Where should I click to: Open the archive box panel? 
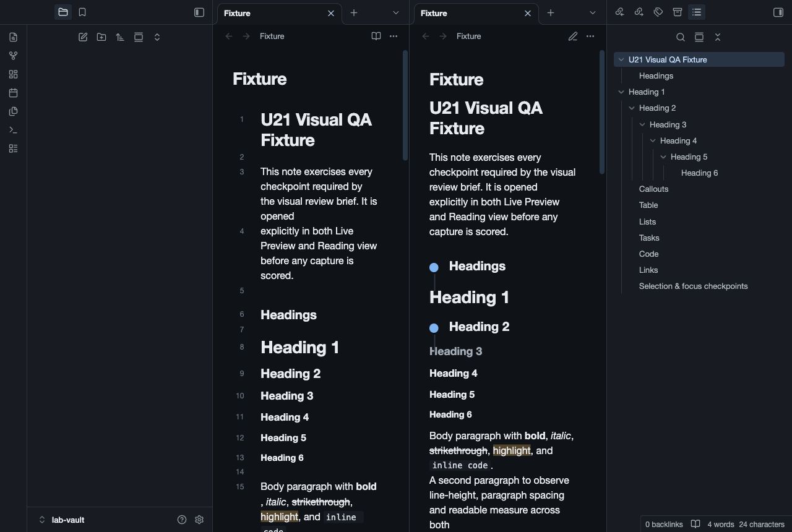point(678,12)
